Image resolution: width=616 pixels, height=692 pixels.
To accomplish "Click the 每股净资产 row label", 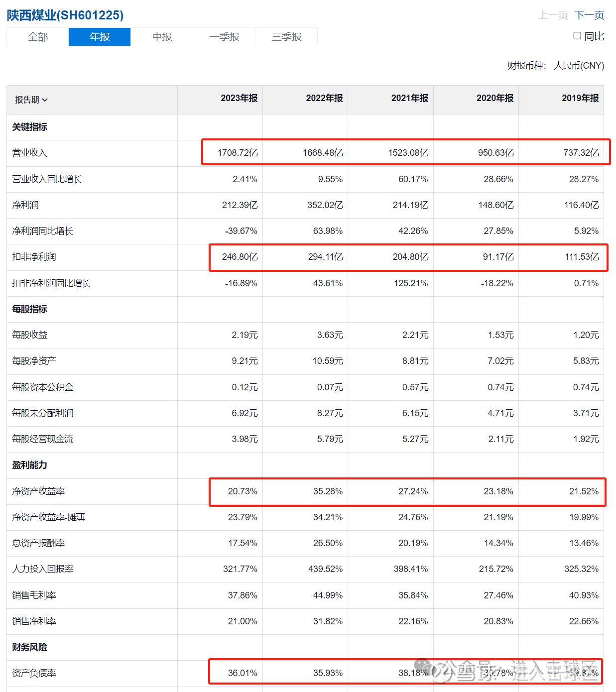I will [x=34, y=361].
